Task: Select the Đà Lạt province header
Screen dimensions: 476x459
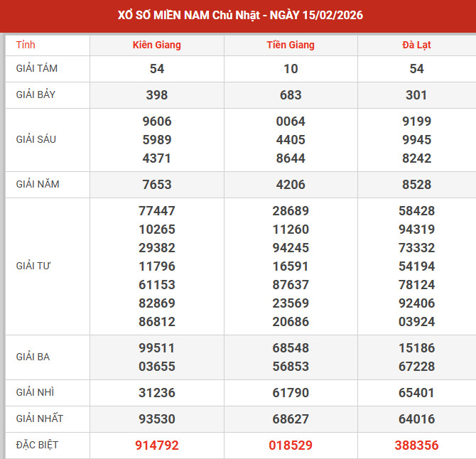Action: [x=416, y=45]
